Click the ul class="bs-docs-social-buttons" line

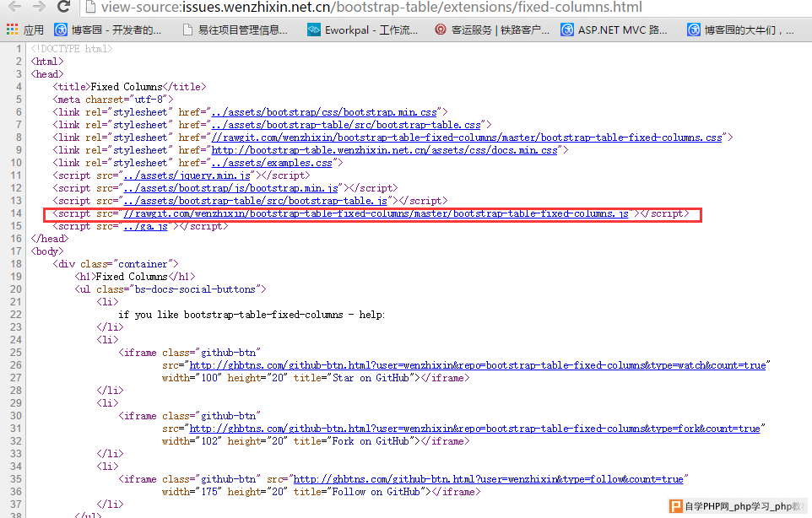tap(171, 289)
